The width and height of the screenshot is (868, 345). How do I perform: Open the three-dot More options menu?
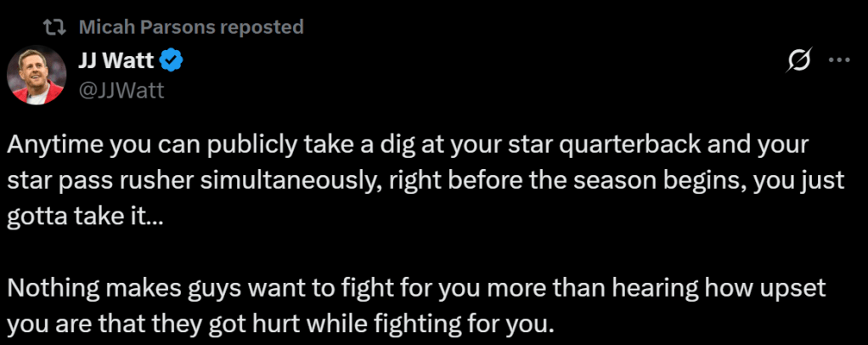click(838, 60)
